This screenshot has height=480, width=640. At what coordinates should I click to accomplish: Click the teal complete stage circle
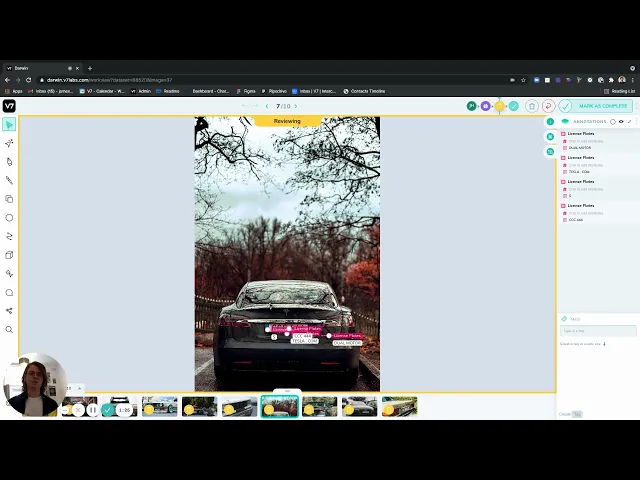click(x=513, y=106)
